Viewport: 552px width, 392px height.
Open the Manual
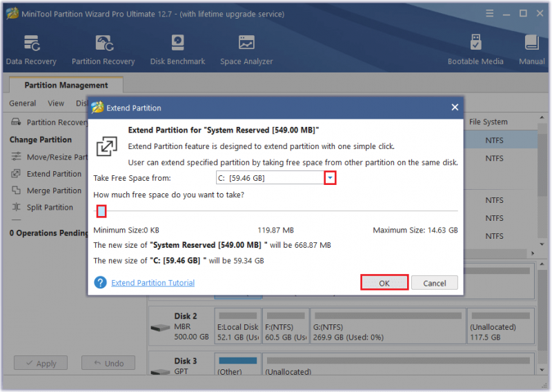[531, 50]
